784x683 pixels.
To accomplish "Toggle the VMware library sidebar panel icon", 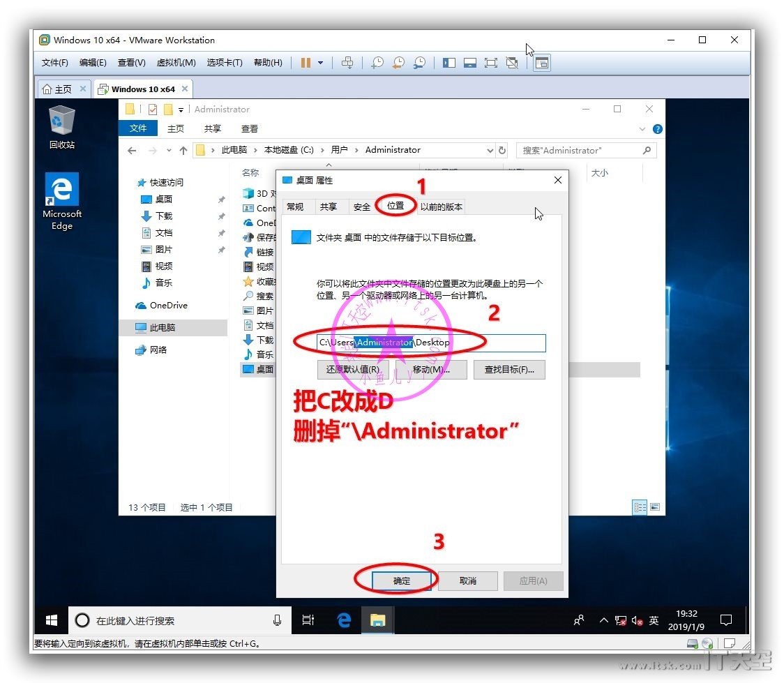I will coord(449,63).
